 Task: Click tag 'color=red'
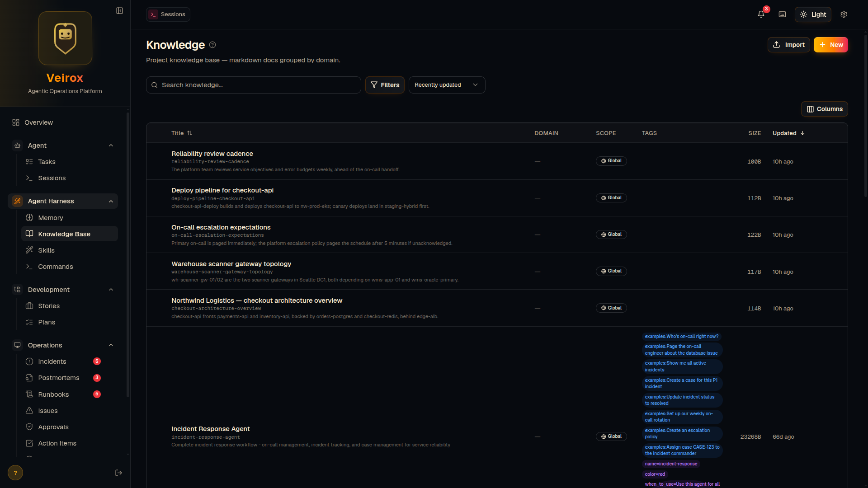(655, 474)
